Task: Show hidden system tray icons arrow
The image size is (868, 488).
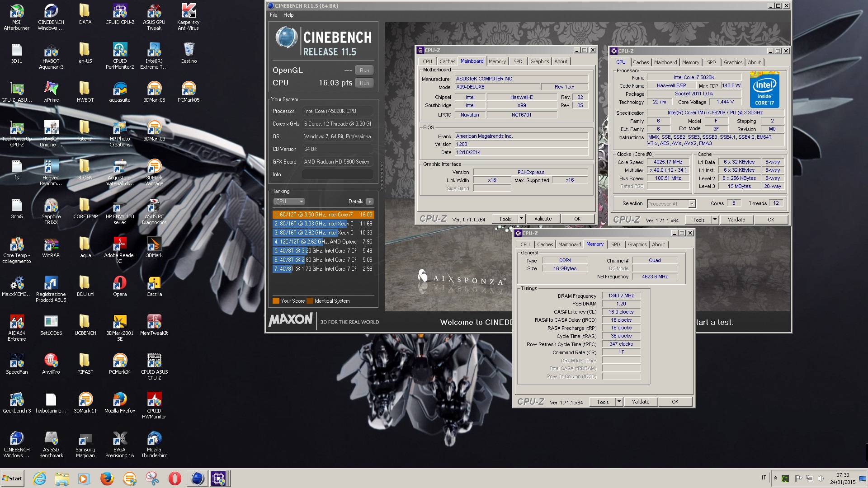Action: pos(775,478)
